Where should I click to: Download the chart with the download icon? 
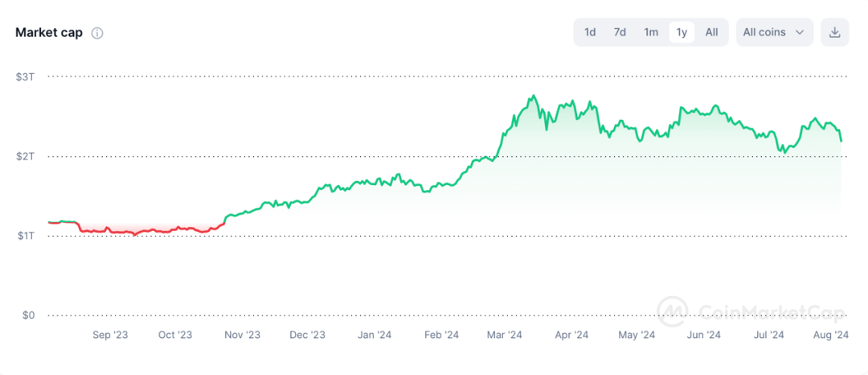tap(834, 32)
